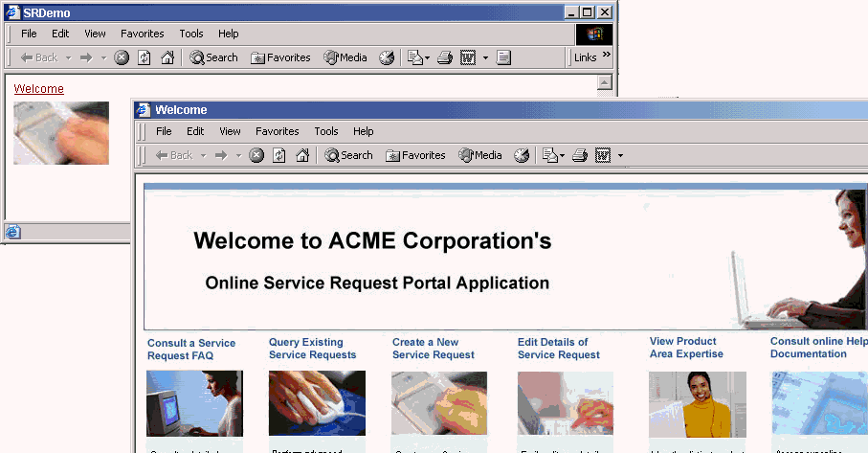The image size is (868, 453).
Task: Click Internet Explorer page icon in SRDemo status bar
Action: tap(13, 232)
